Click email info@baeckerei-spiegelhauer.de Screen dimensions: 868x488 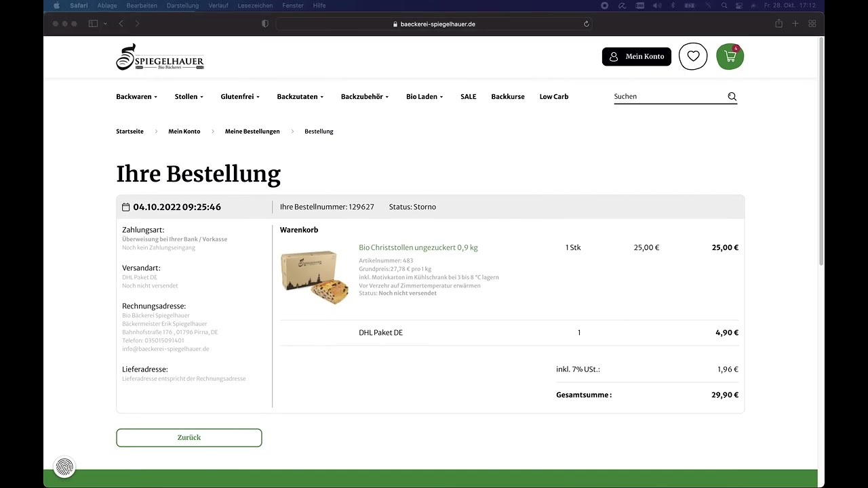coord(165,349)
